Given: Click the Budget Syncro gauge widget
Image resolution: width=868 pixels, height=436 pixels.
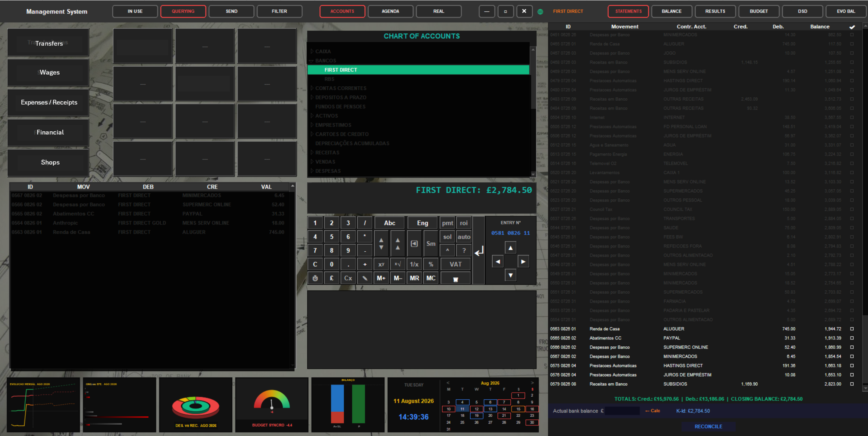Looking at the screenshot, I should coord(272,405).
